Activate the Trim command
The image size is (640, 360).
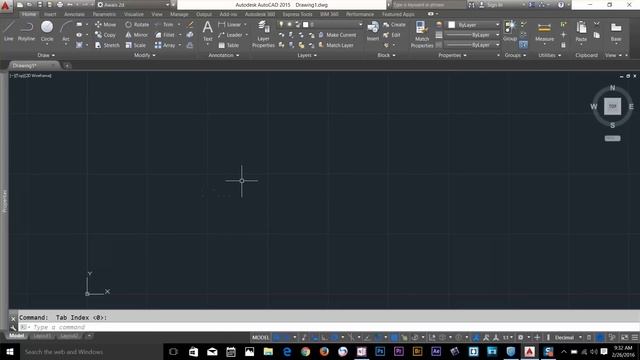pyautogui.click(x=164, y=24)
